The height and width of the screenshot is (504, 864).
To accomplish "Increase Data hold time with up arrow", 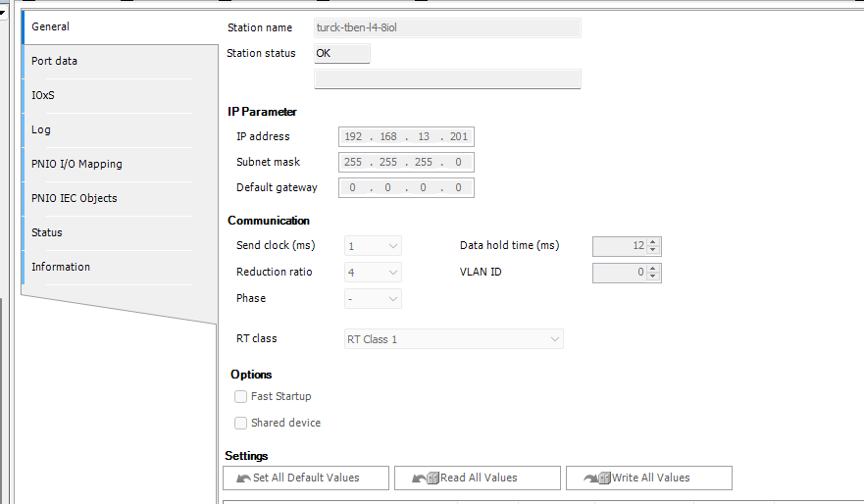I will (x=653, y=242).
